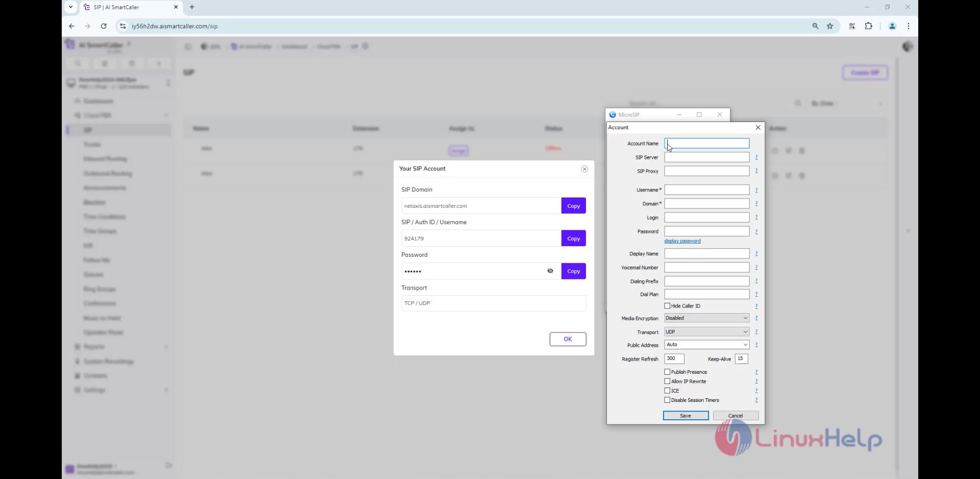Click the 924179 username field
980x479 pixels.
481,238
